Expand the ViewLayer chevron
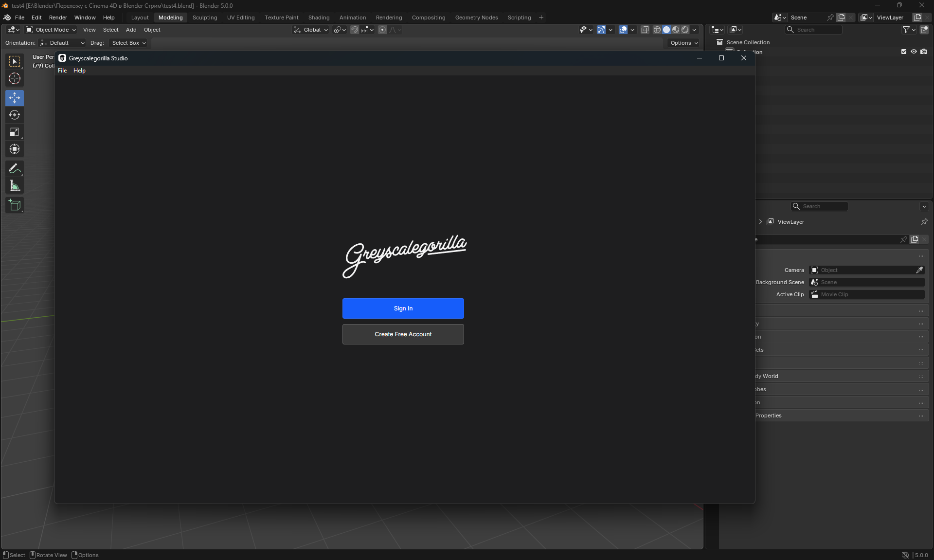The width and height of the screenshot is (934, 560). click(x=760, y=222)
